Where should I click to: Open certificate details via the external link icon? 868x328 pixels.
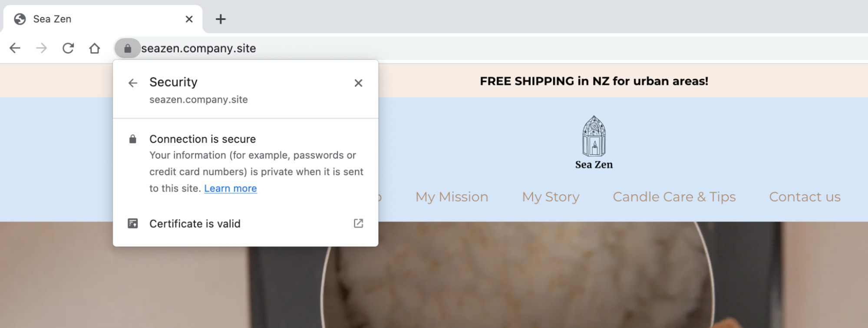[x=358, y=223]
